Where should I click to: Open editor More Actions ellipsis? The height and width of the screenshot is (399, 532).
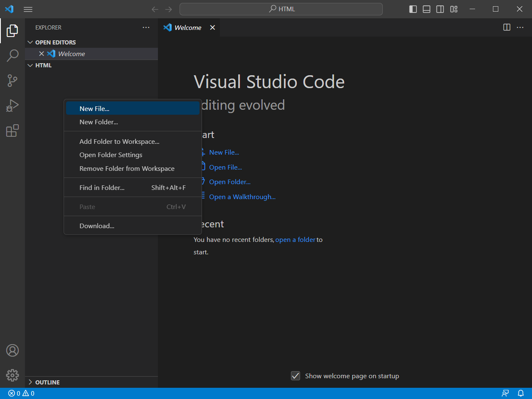(520, 27)
